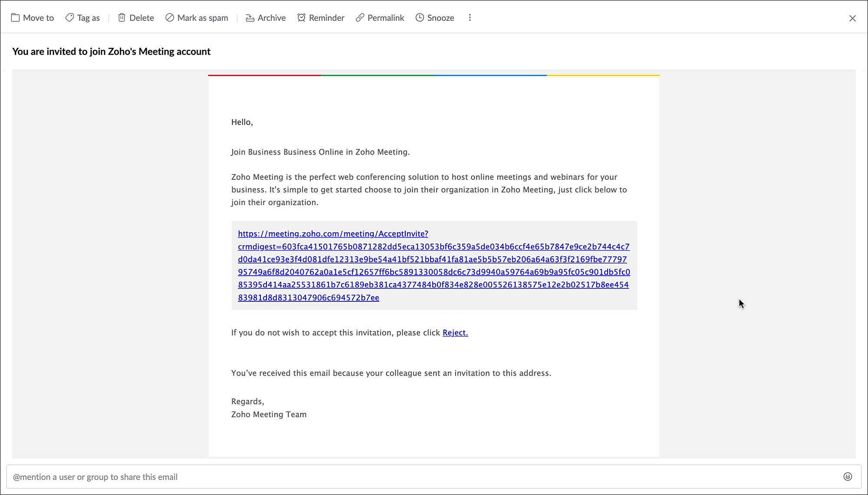
Task: Focus the @mention share email field
Action: tap(434, 477)
